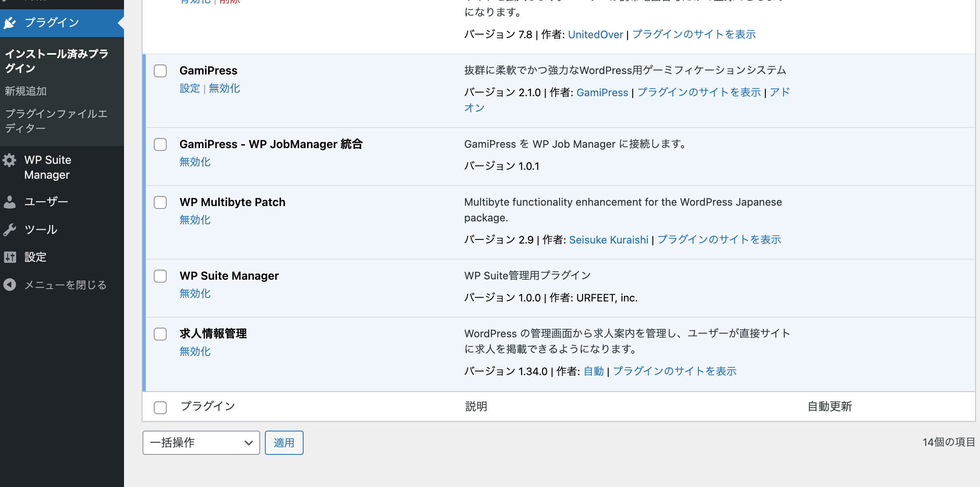
Task: Open インストール済みプラグイン submenu item
Action: point(57,61)
